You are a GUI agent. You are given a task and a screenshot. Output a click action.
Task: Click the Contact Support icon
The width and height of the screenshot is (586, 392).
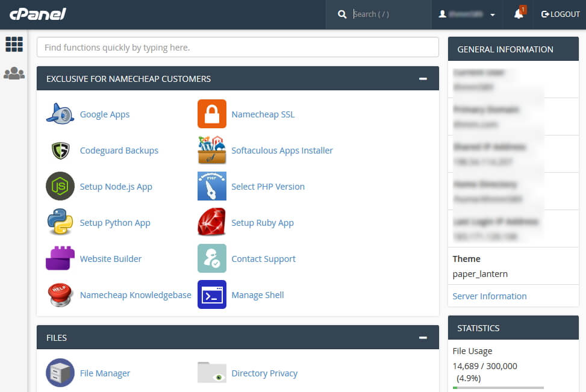coord(212,258)
